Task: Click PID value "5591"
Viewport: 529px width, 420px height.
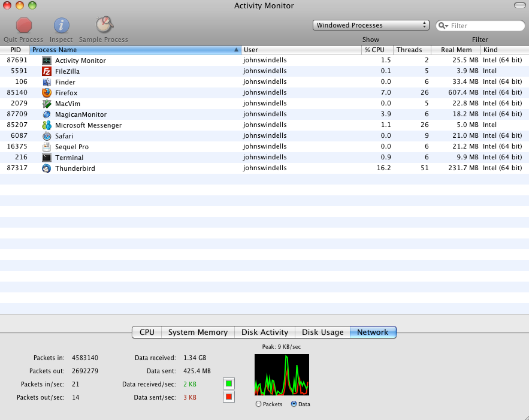Action: coord(19,71)
